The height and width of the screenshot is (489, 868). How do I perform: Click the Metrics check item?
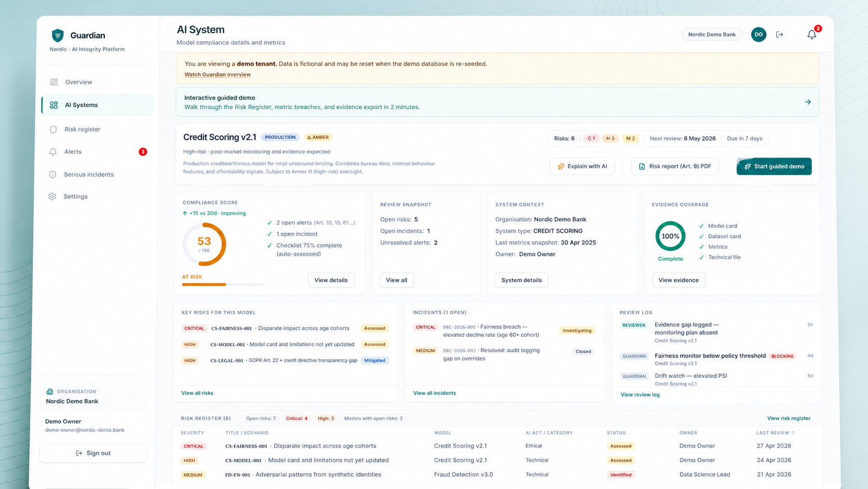point(713,247)
